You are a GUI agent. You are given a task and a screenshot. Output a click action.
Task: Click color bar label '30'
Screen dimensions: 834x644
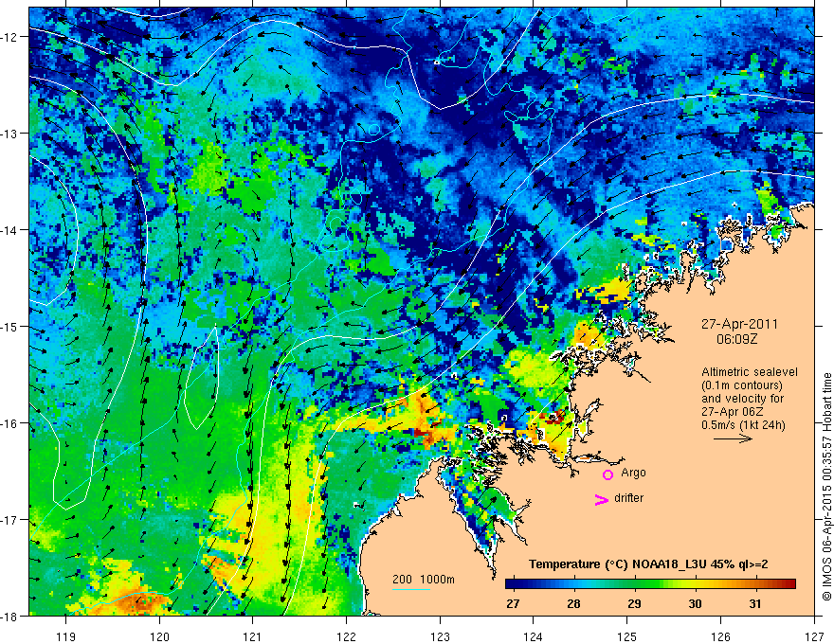[695, 604]
